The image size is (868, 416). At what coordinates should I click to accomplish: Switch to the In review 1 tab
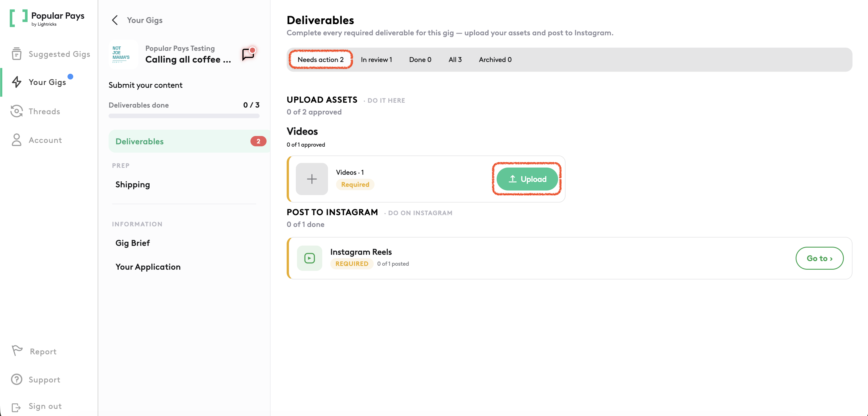pyautogui.click(x=376, y=60)
